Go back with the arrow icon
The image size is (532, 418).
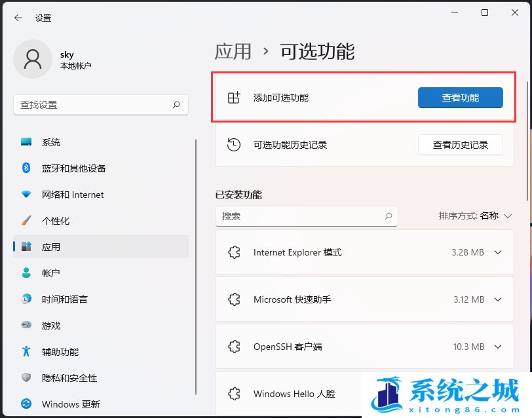18,18
